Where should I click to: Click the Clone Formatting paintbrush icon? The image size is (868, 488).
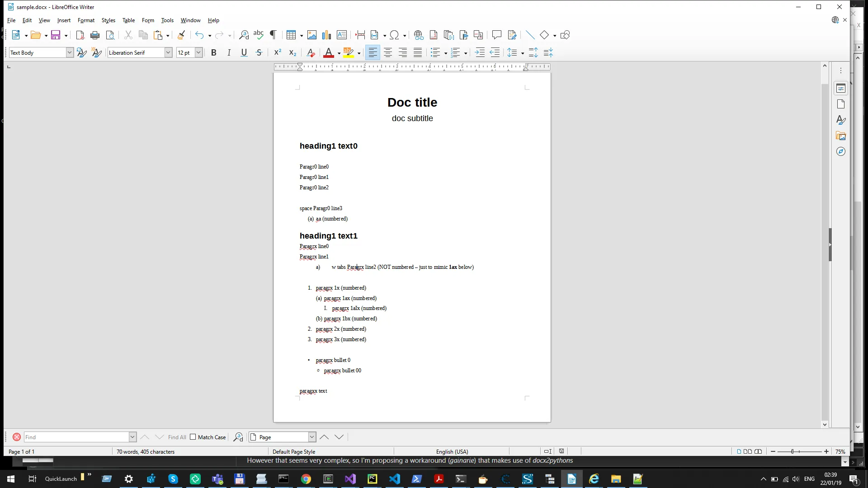pyautogui.click(x=181, y=35)
